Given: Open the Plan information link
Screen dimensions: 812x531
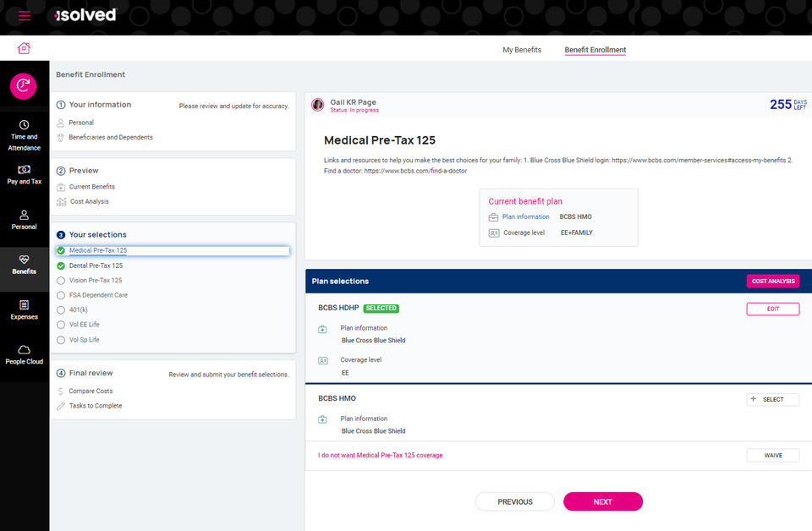Looking at the screenshot, I should 525,216.
